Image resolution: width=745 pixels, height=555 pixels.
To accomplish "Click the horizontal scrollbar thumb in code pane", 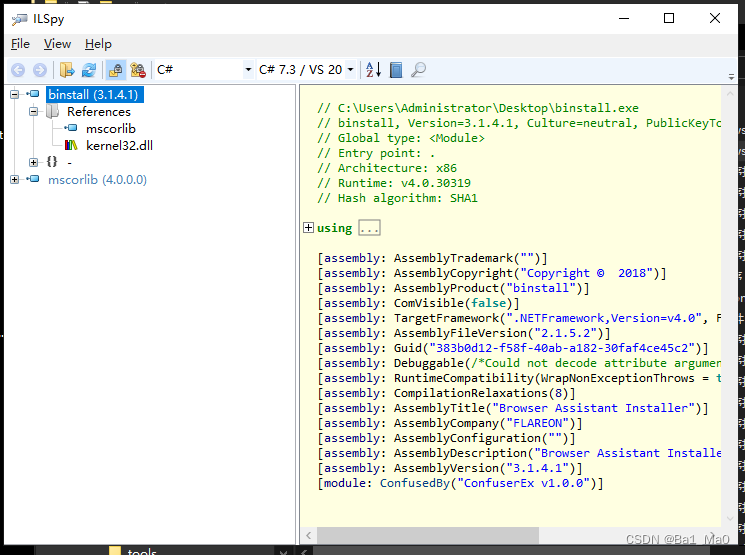I will [x=428, y=536].
